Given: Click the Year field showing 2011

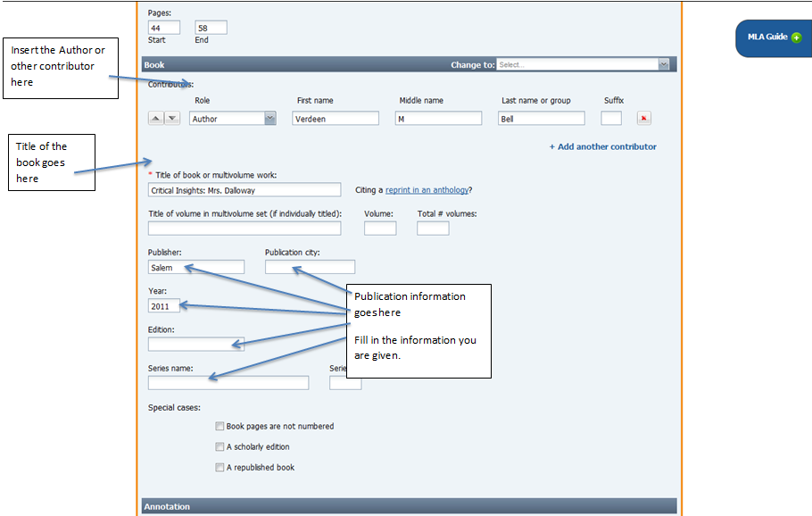Looking at the screenshot, I should [164, 305].
